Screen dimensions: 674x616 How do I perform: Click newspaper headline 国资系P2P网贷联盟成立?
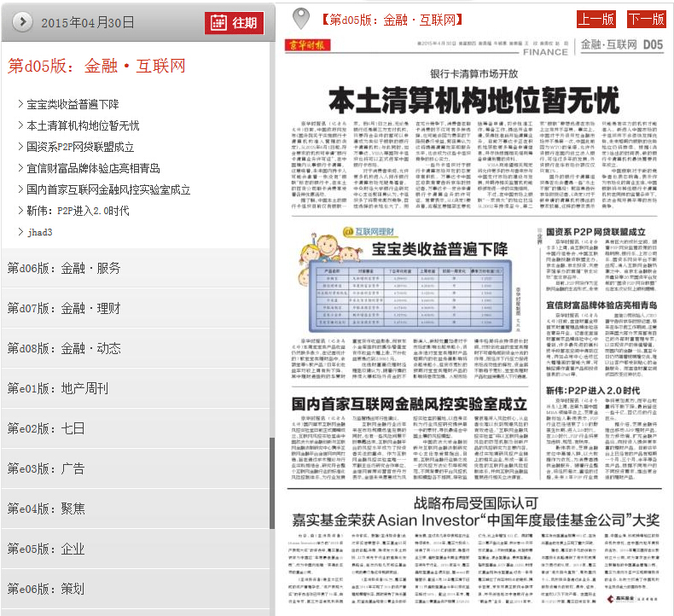(x=596, y=232)
